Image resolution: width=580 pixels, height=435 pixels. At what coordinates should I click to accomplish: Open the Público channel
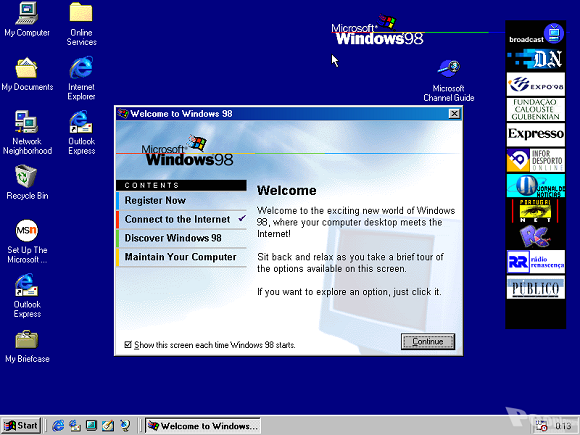536,287
